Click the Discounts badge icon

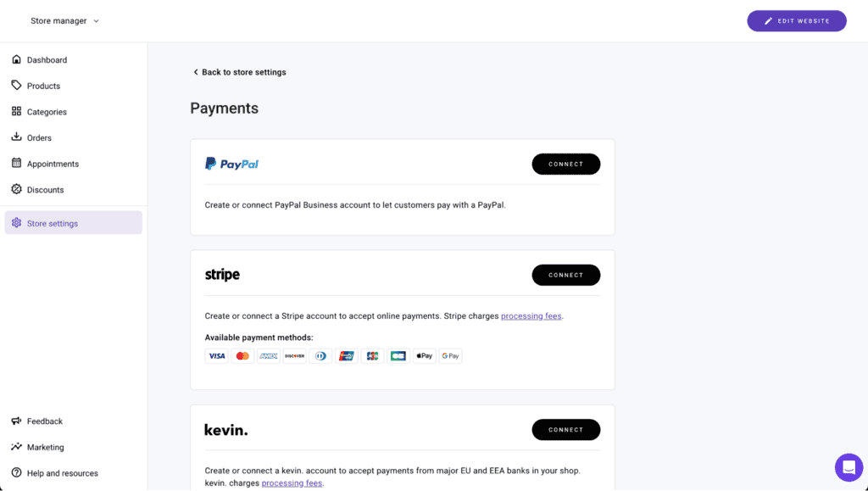tap(16, 189)
